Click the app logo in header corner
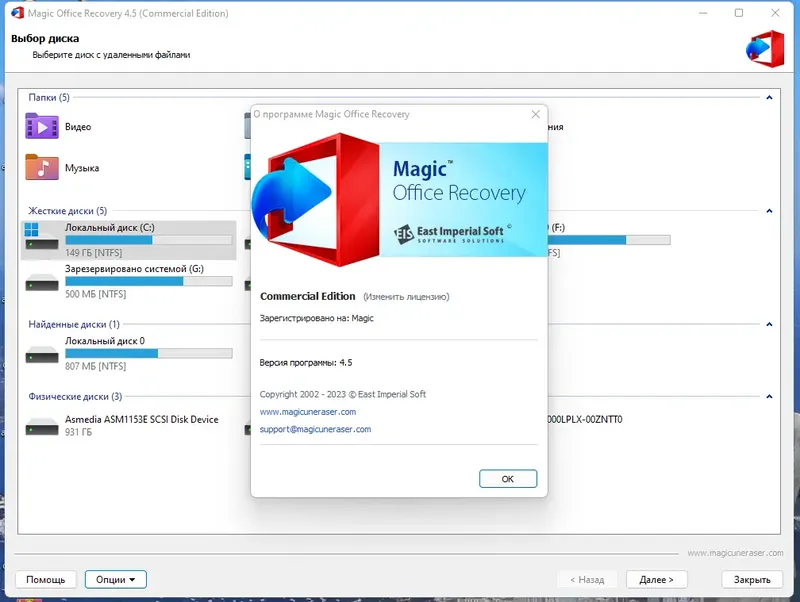The height and width of the screenshot is (602, 800). tap(765, 49)
